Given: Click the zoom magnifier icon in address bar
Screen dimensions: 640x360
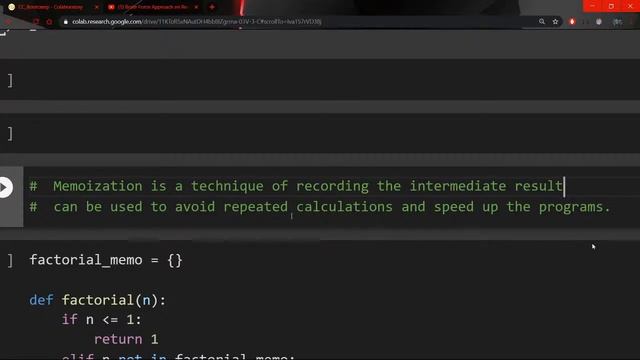Looking at the screenshot, I should coord(542,22).
